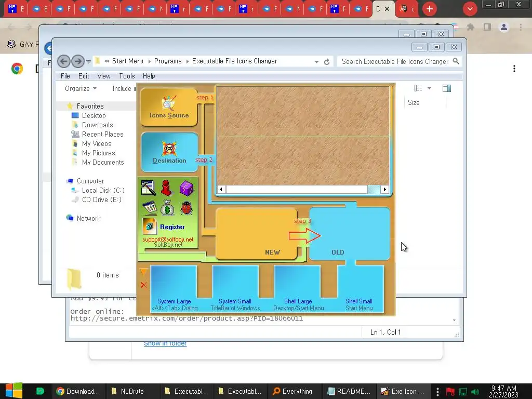Select Downloads in Favorites

click(x=97, y=125)
